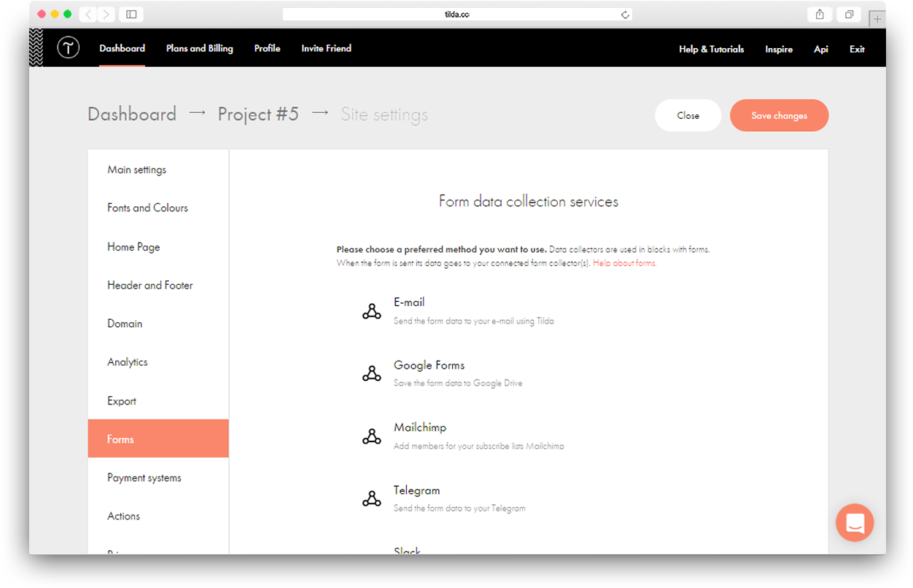The width and height of the screenshot is (913, 588).
Task: Go to Project #5 via the breadcrumb
Action: tap(257, 114)
